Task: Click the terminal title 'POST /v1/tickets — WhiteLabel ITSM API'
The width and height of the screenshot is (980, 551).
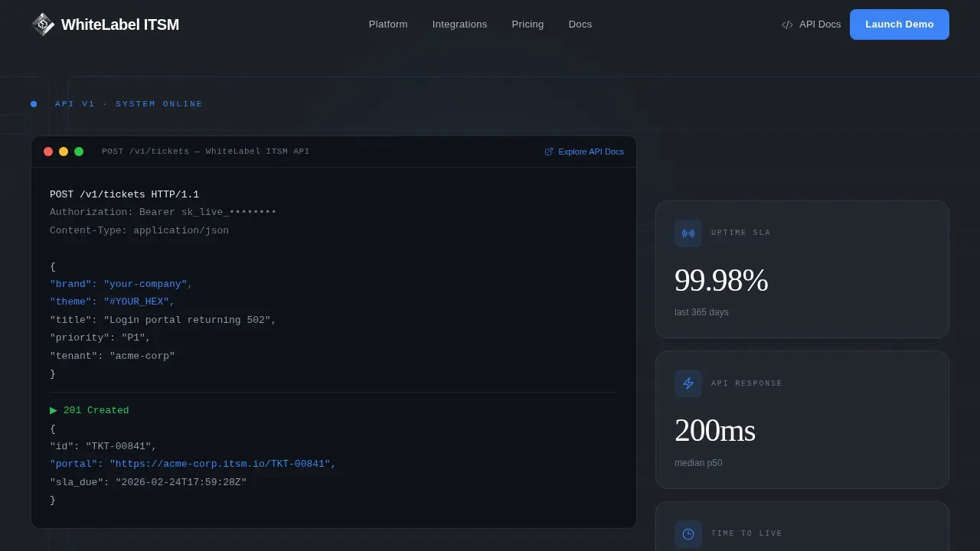Action: tap(206, 152)
